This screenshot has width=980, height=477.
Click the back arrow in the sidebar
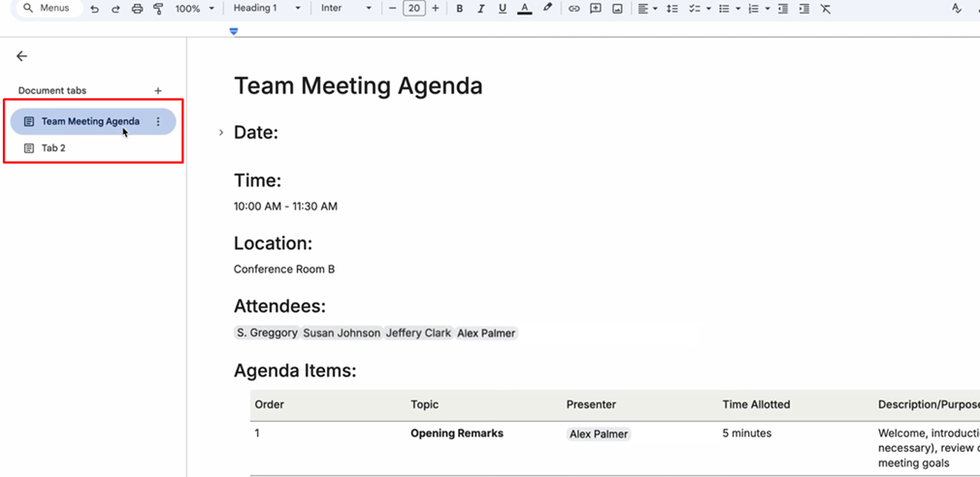(21, 56)
